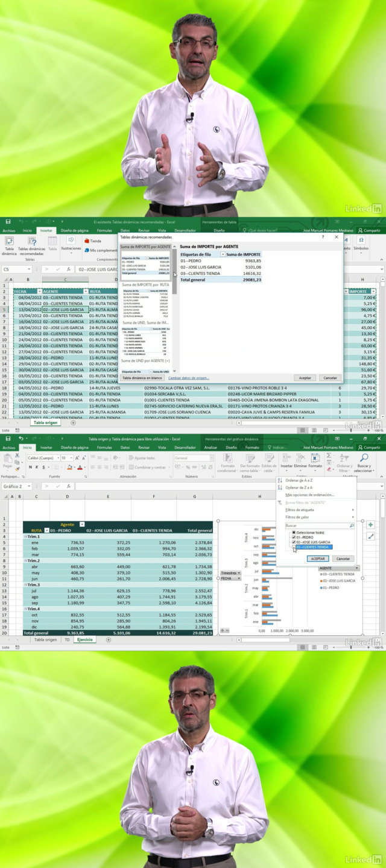
Task: Choose Más opciones de ordenación
Action: pos(310,495)
